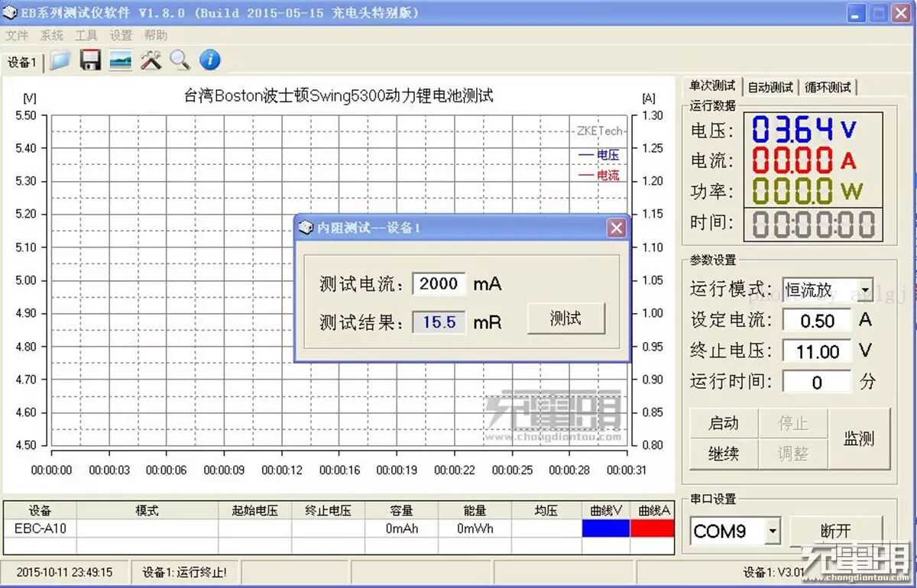Expand the COM9 serial port dropdown

[773, 531]
